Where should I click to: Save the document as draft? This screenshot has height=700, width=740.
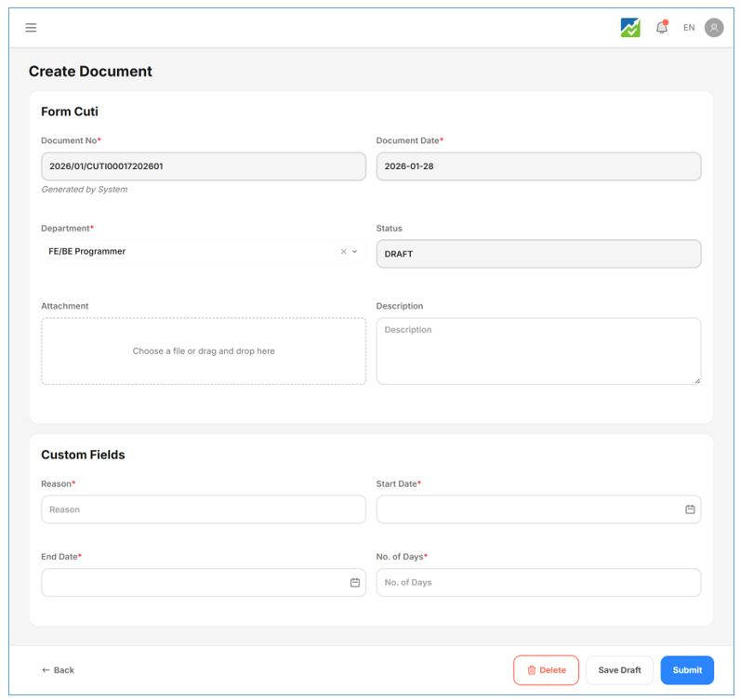coord(619,670)
